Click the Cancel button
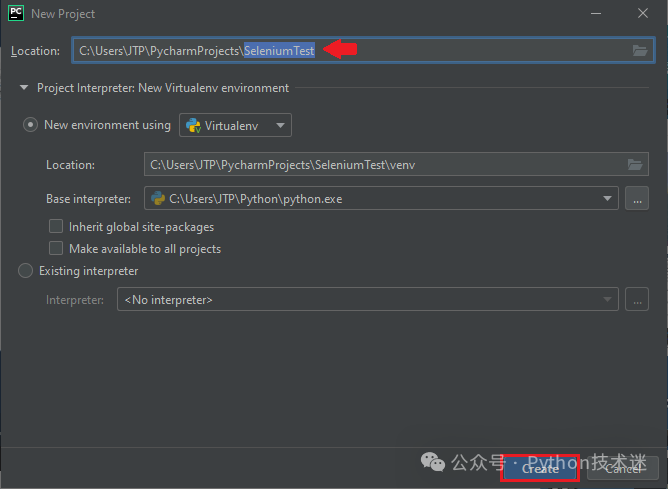This screenshot has height=489, width=668. coord(623,469)
